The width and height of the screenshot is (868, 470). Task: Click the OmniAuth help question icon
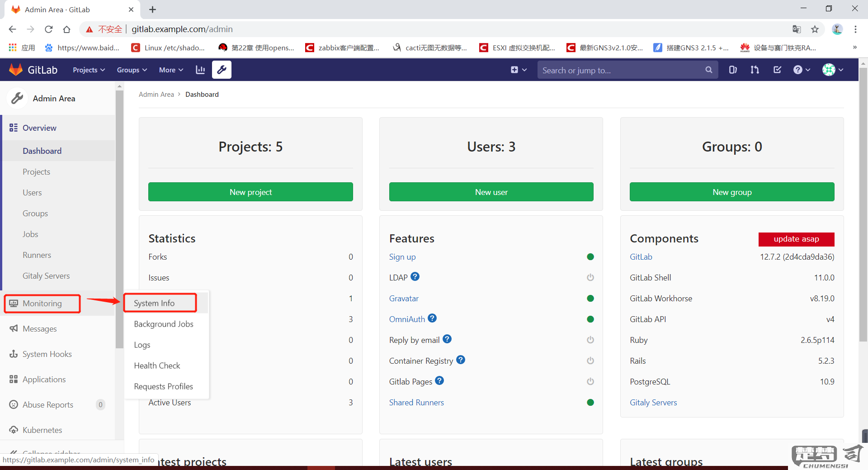(432, 318)
